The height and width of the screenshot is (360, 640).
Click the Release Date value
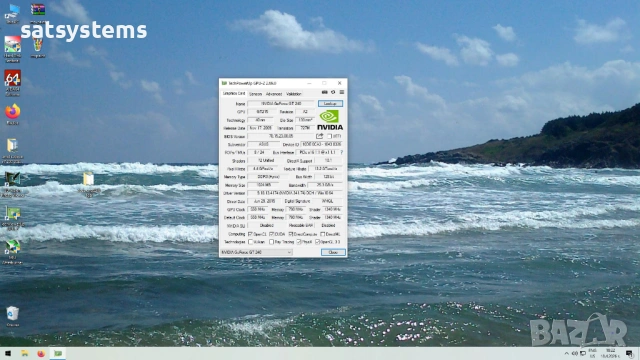(x=260, y=128)
